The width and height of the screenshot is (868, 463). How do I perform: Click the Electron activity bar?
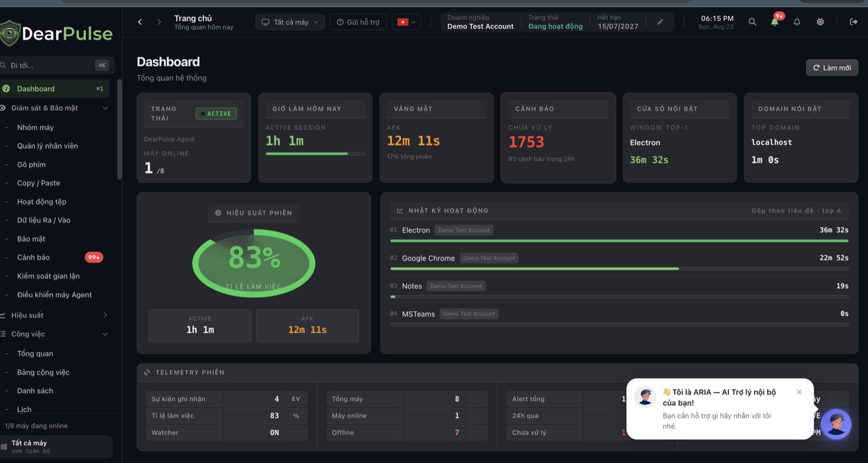pyautogui.click(x=619, y=241)
